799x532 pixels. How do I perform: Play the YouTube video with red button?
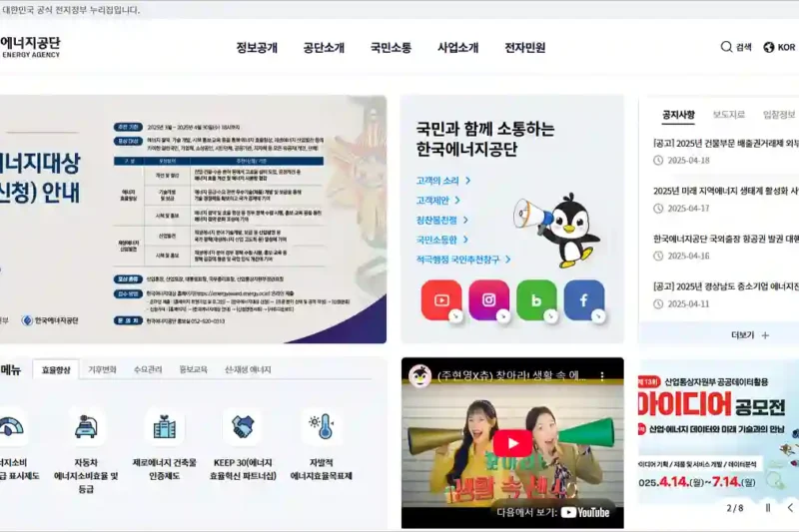[x=512, y=443]
